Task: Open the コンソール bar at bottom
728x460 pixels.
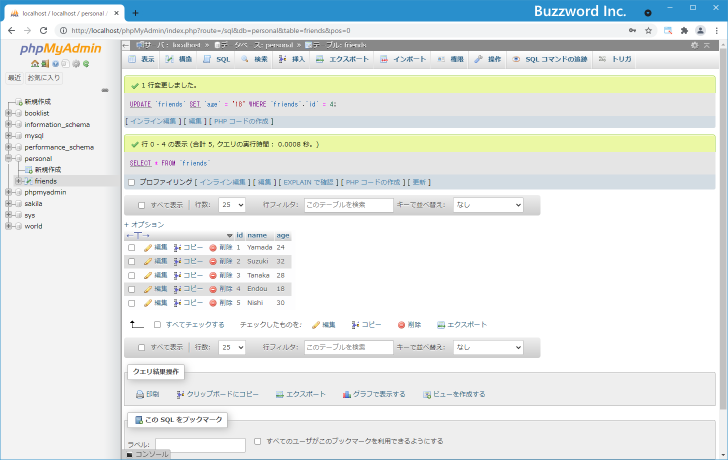Action: pos(147,454)
